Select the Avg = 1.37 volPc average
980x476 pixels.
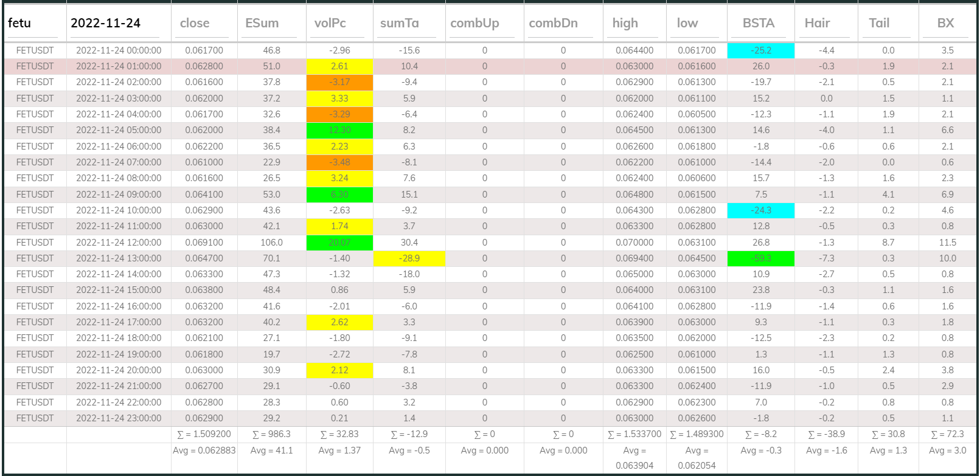click(339, 450)
